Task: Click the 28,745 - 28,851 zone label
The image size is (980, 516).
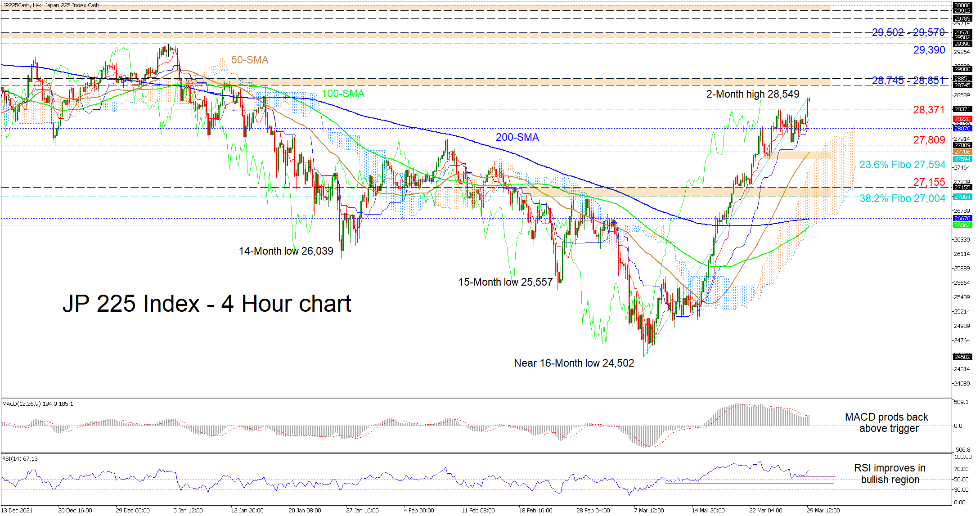Action: point(908,81)
